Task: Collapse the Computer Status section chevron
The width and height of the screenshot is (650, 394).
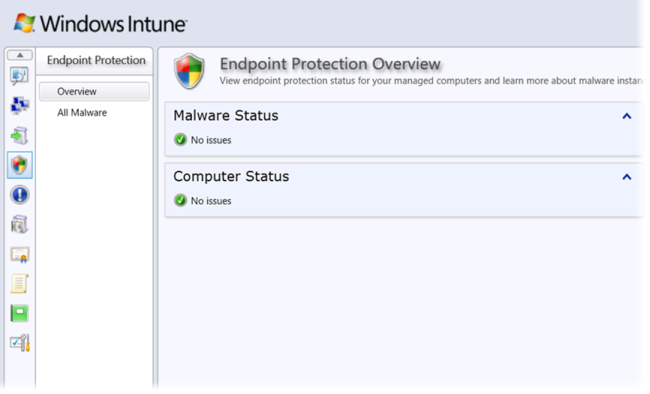Action: (x=627, y=177)
